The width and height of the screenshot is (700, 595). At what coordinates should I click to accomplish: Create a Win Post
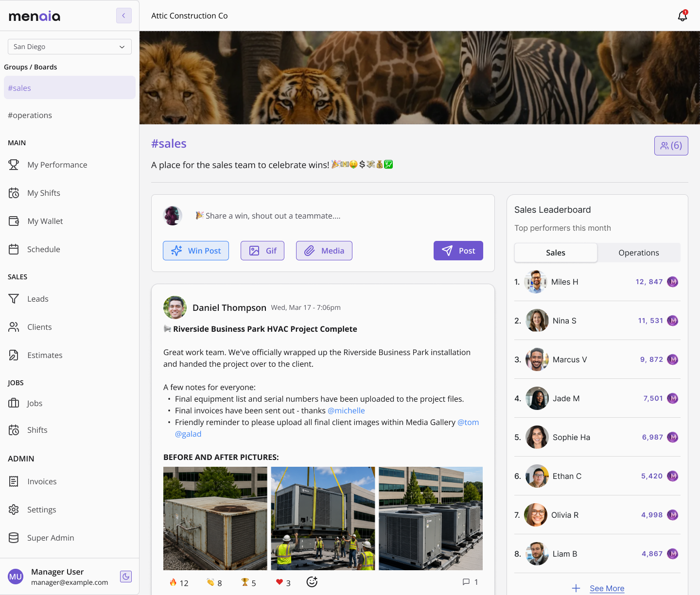pos(196,251)
